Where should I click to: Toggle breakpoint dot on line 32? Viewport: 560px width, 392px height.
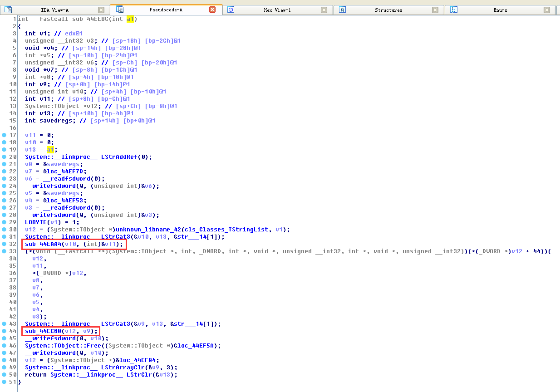point(4,244)
